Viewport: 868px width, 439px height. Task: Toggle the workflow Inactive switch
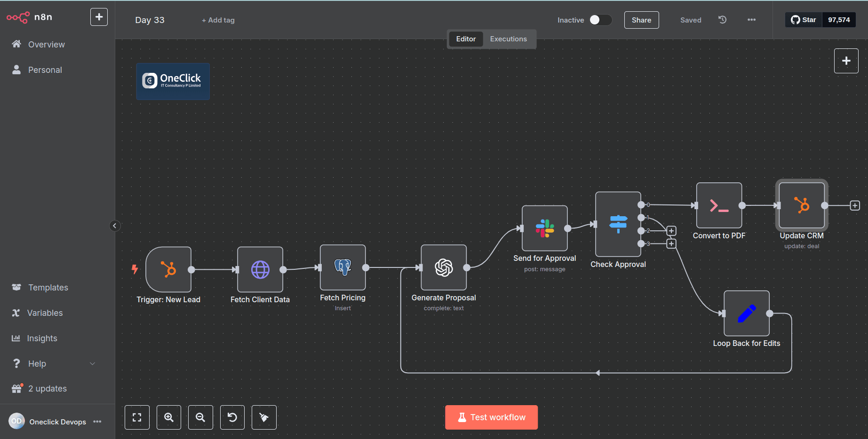(600, 20)
